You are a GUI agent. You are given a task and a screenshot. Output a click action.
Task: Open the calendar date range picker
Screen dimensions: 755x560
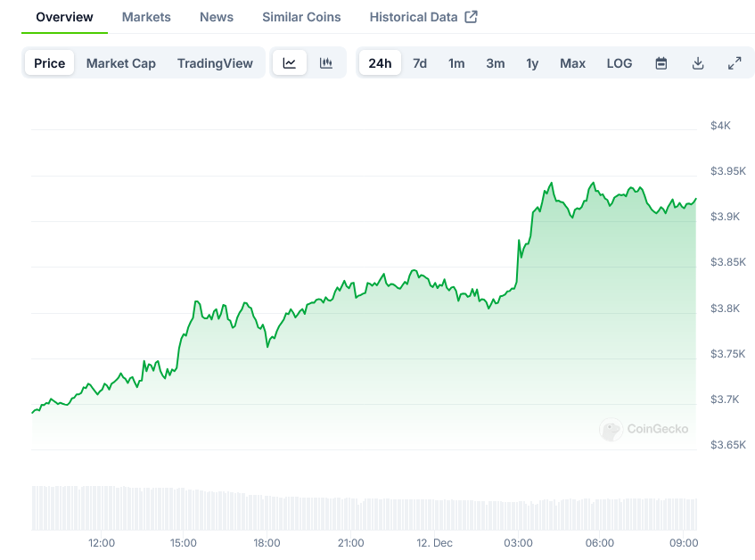tap(661, 63)
